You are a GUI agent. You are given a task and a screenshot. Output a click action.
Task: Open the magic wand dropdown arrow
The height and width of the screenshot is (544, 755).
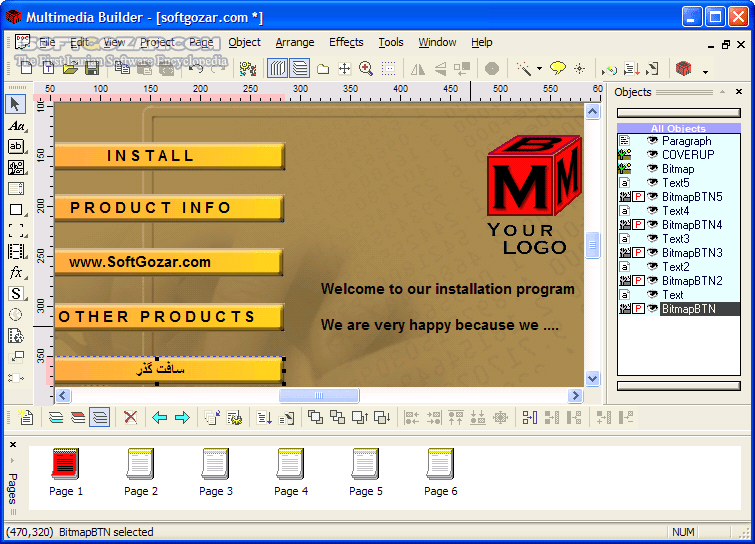coord(539,69)
